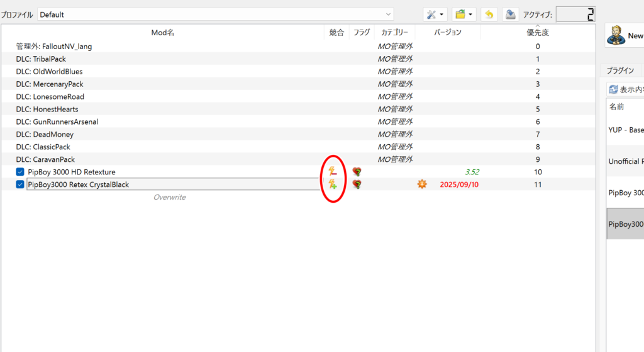Screen dimensions: 644x352
Task: Uncheck PipBoy3000 Retex CrystalBlack mod checkbox
Action: tap(20, 185)
